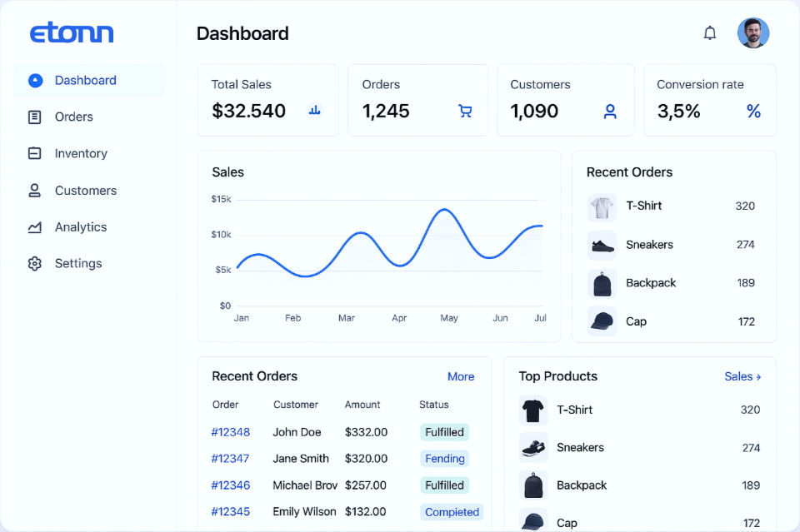
Task: Click the More link in Recent Orders
Action: (x=461, y=376)
